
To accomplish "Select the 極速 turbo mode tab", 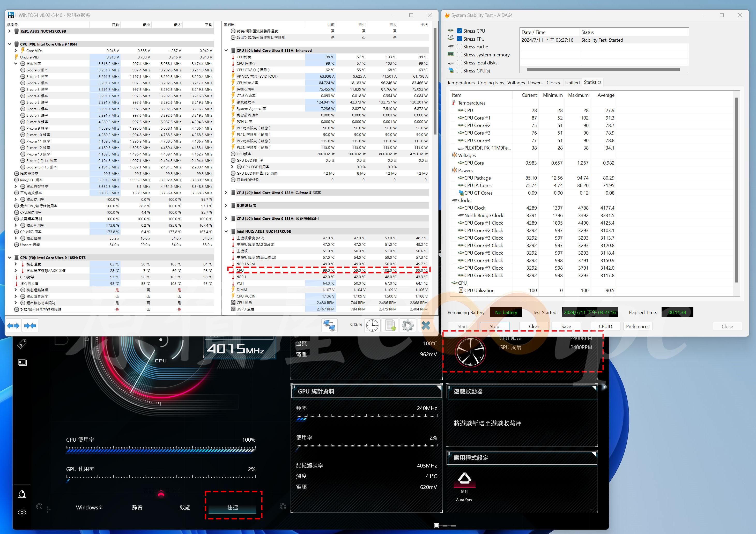I will 232,507.
